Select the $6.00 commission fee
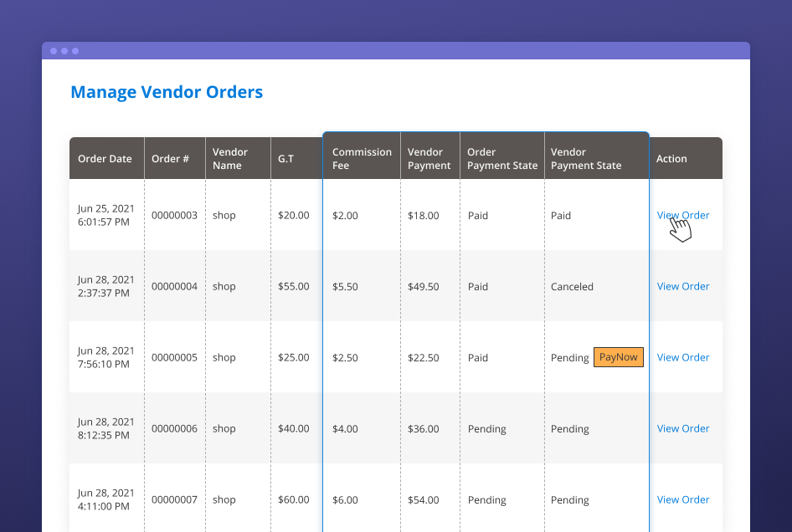The image size is (792, 532). coord(345,500)
